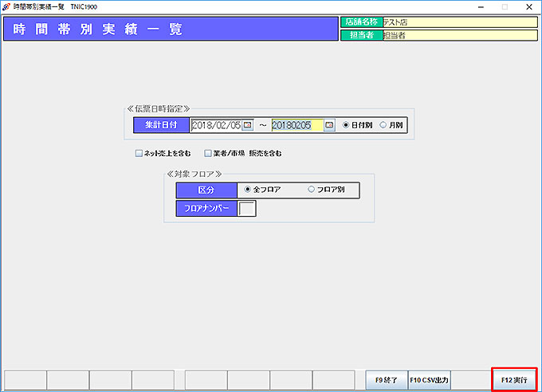The width and height of the screenshot is (542, 392).
Task: Click the app icon in title bar
Action: pyautogui.click(x=6, y=6)
